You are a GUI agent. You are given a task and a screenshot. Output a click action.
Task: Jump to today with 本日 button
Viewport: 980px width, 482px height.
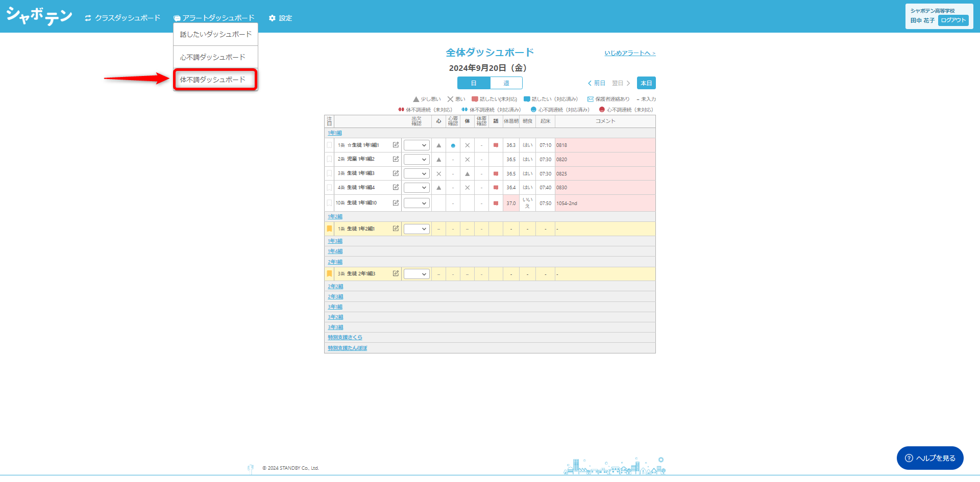coord(646,83)
